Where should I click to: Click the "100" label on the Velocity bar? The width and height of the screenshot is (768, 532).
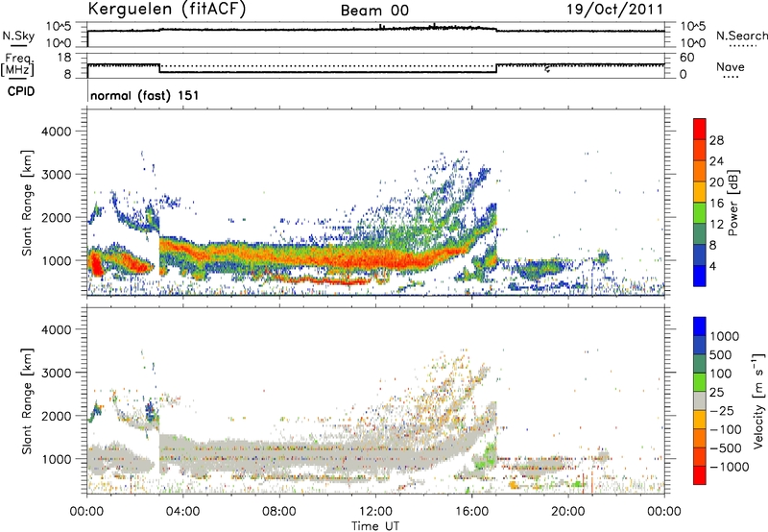(721, 374)
